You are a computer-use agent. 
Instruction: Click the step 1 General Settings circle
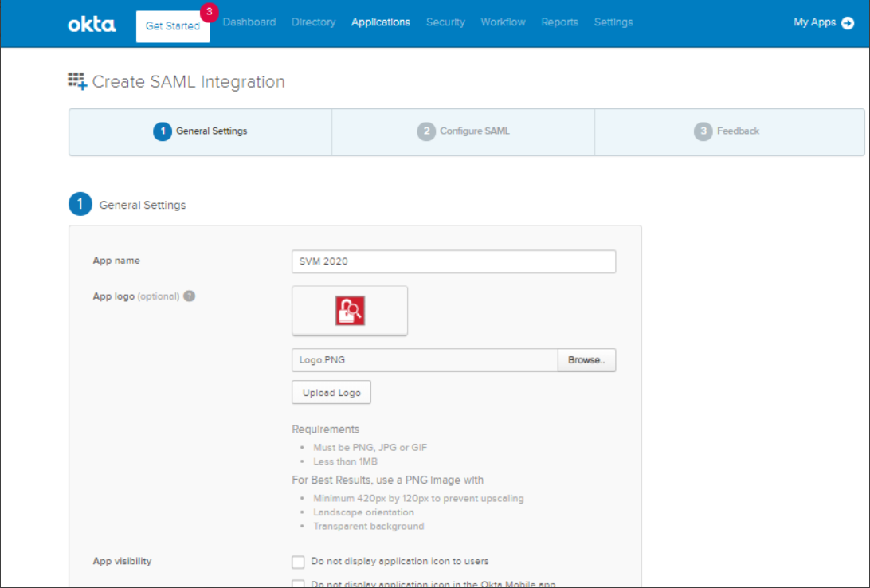pyautogui.click(x=163, y=131)
